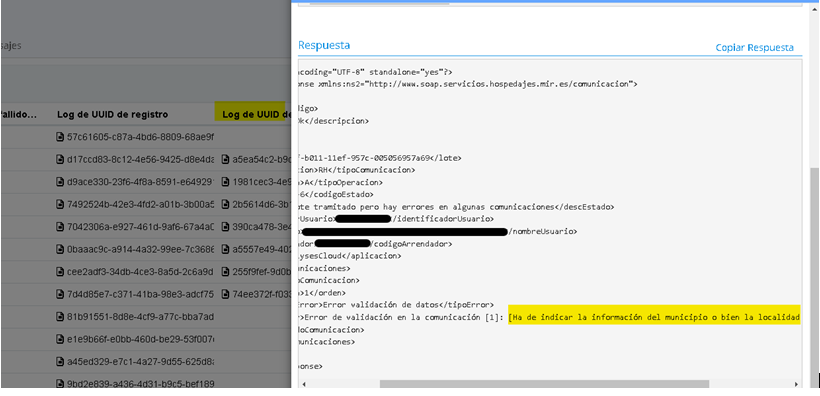Click file icon beside cee2adf3-34db log
This screenshot has height=396, width=820.
coord(60,272)
